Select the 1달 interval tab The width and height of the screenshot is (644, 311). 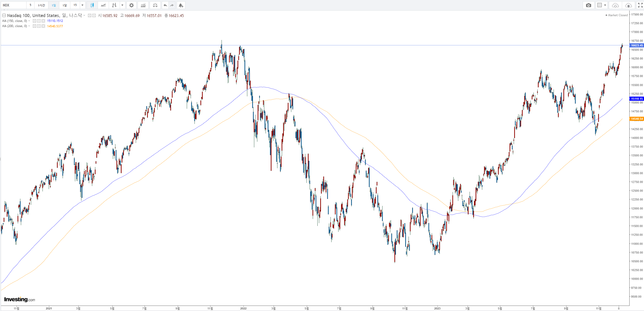65,5
